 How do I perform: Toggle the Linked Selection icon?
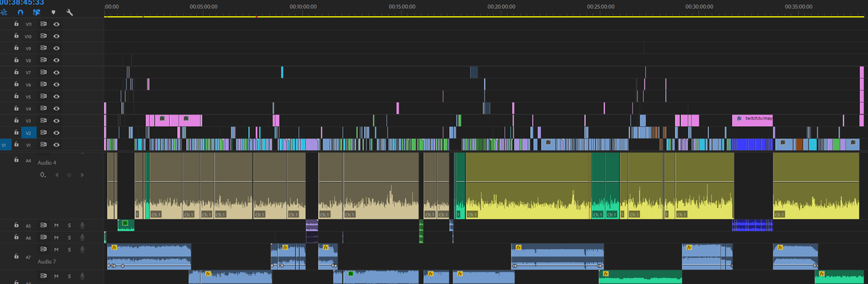[x=37, y=12]
